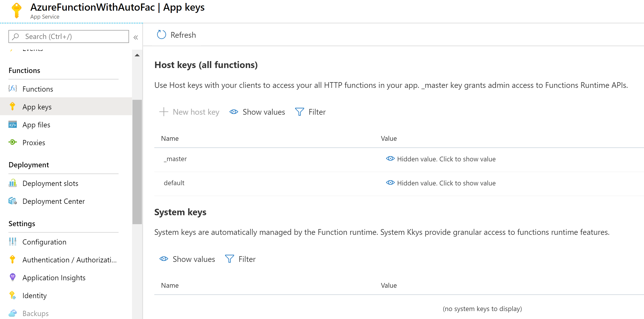Click the Deployment Center box icon
This screenshot has height=319, width=644.
(x=12, y=201)
